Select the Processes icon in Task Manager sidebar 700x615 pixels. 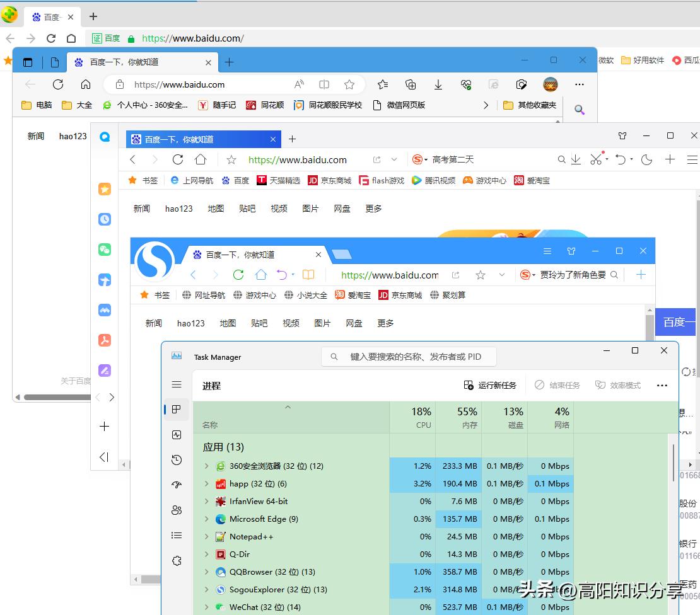coord(177,410)
